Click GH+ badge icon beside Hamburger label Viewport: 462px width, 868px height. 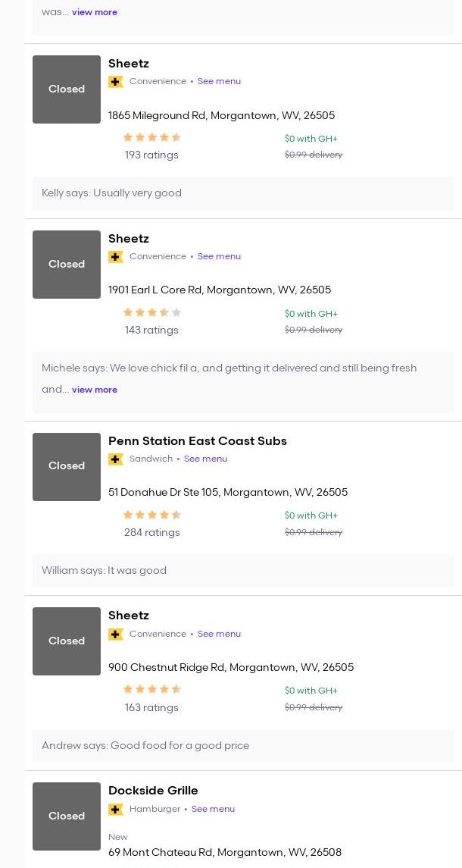[116, 810]
